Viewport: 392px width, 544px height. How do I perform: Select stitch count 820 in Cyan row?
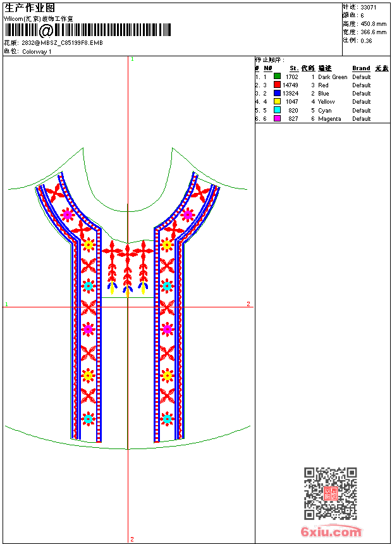pos(293,110)
